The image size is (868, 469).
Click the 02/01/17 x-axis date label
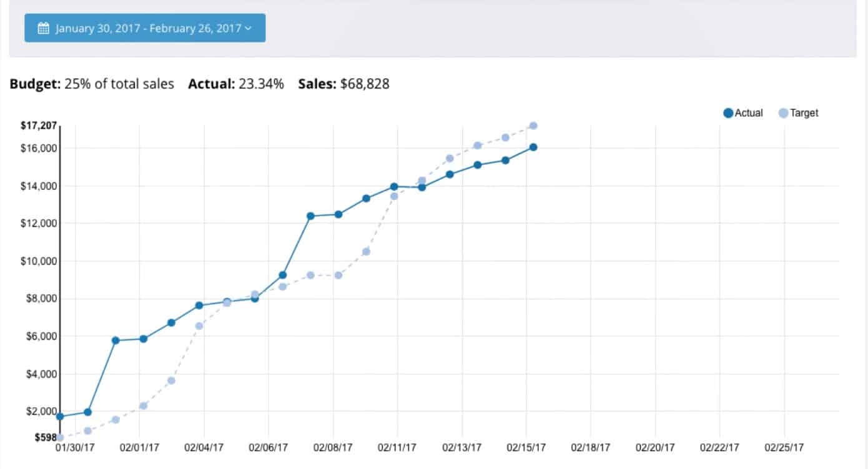click(139, 448)
